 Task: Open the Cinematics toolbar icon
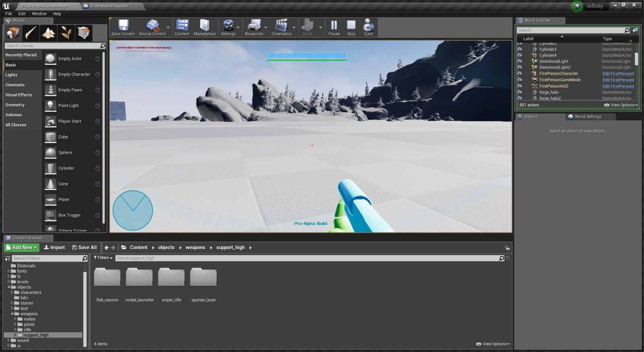pyautogui.click(x=281, y=25)
